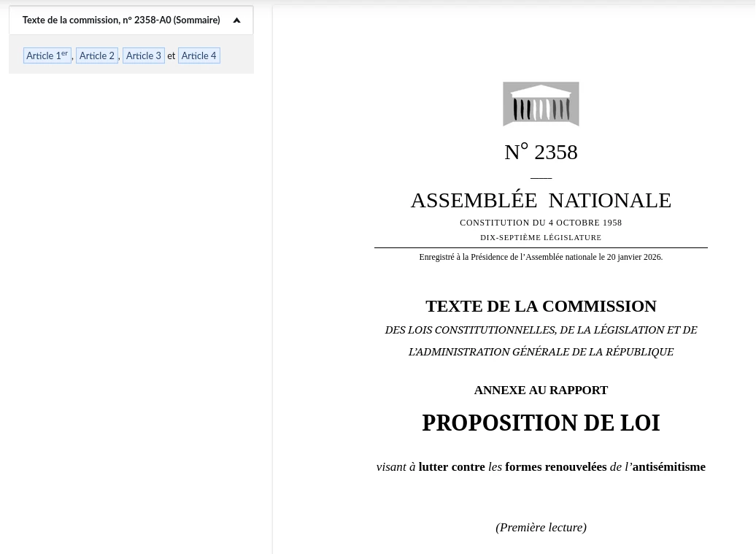The height and width of the screenshot is (554, 756).
Task: Go to Article 3 from the Sommaire
Action: [x=144, y=55]
